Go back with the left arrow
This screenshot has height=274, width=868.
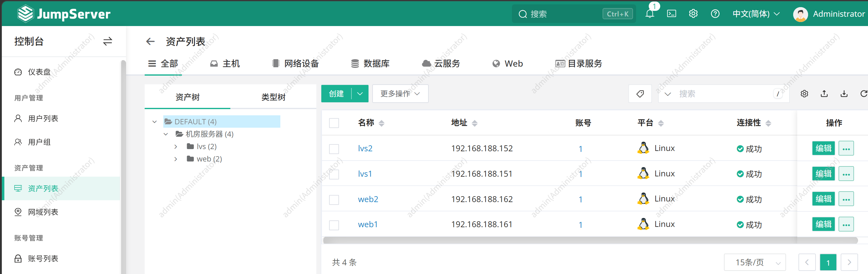tap(150, 42)
